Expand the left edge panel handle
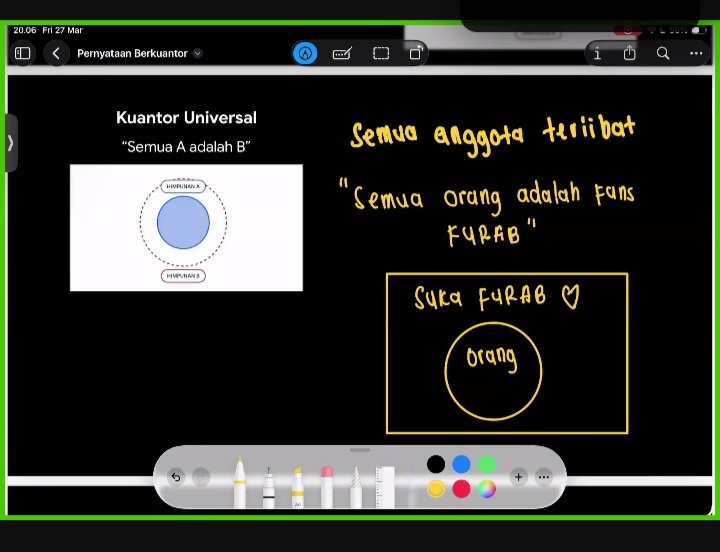The width and height of the screenshot is (720, 552). [x=11, y=143]
